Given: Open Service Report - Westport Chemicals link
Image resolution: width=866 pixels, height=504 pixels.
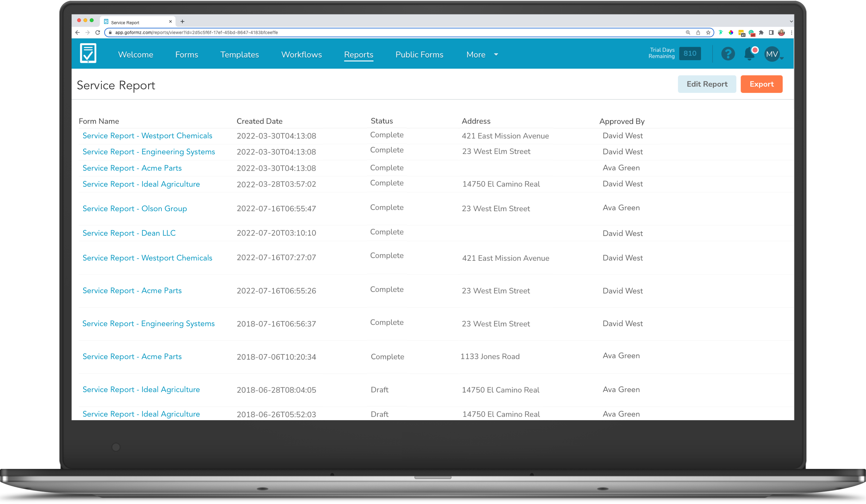Looking at the screenshot, I should 147,136.
